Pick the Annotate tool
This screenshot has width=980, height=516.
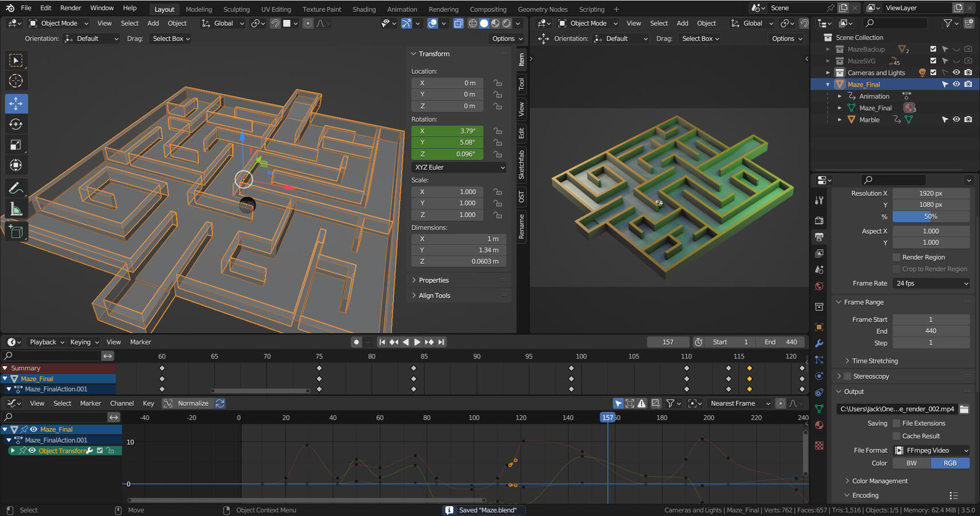(16, 187)
